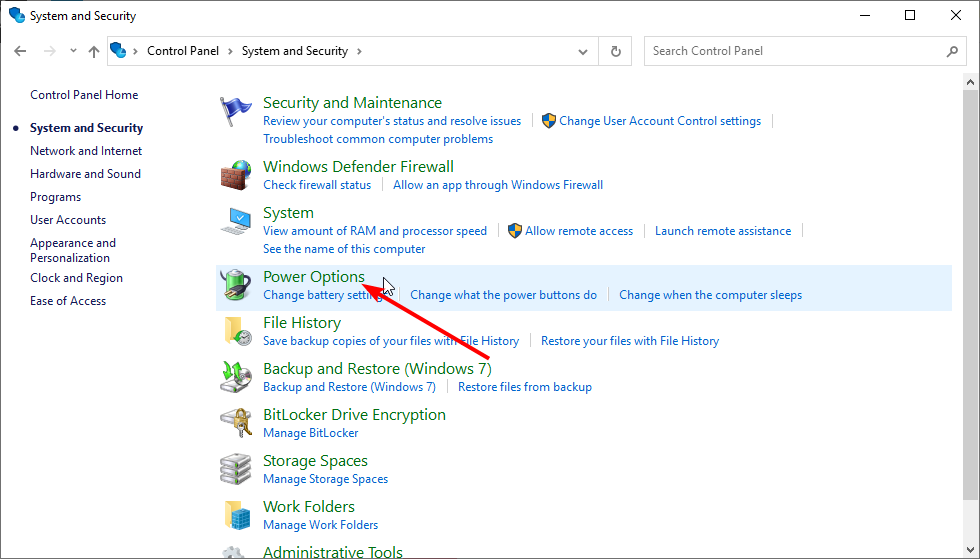Click Manage Work Folders link
Image resolution: width=980 pixels, height=559 pixels.
tap(321, 525)
